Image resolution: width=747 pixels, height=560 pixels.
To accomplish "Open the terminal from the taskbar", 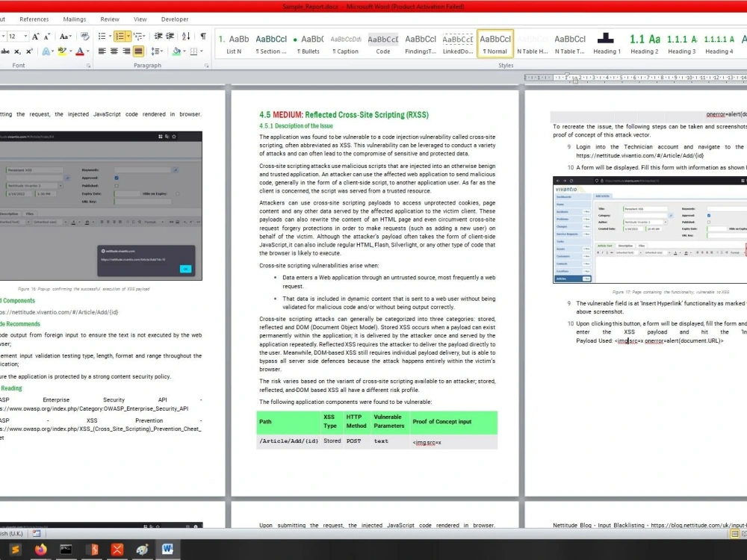I will coord(66,550).
